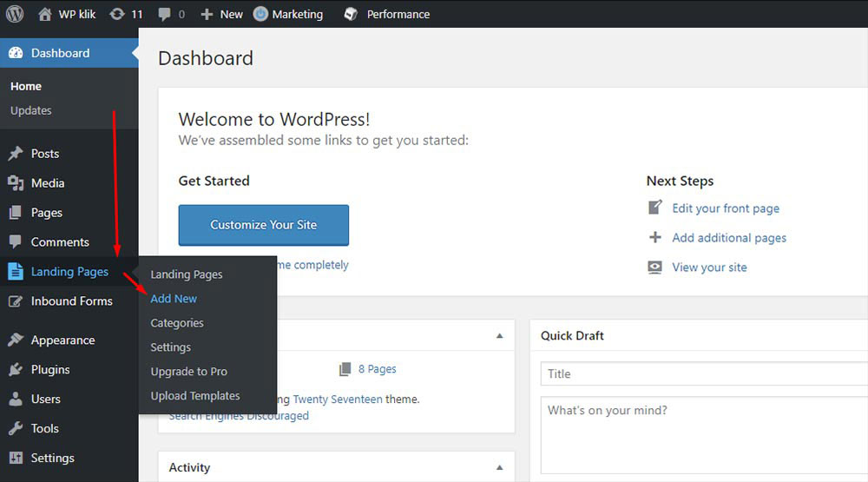Click the Inbound Forms edit icon
868x482 pixels.
tap(16, 300)
